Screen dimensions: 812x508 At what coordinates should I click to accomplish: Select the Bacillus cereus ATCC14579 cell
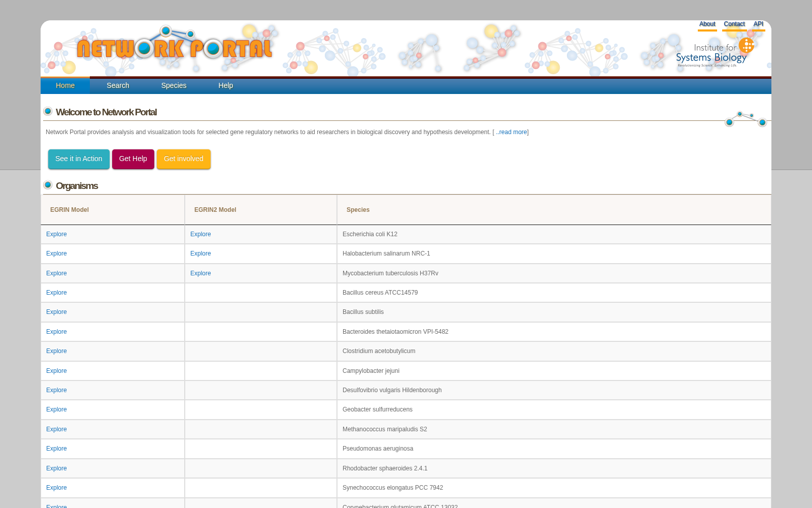click(x=554, y=293)
